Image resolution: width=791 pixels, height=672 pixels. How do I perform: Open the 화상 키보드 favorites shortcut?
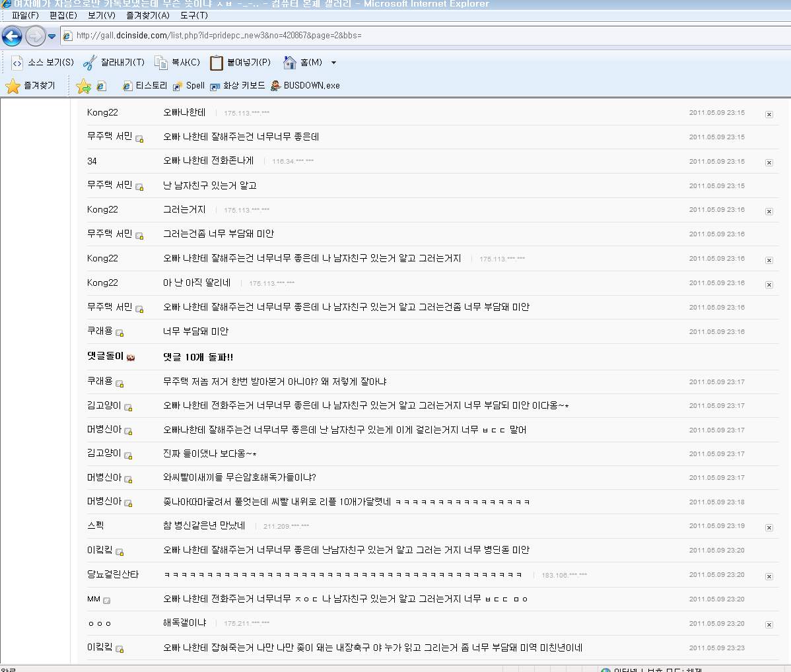[x=238, y=86]
